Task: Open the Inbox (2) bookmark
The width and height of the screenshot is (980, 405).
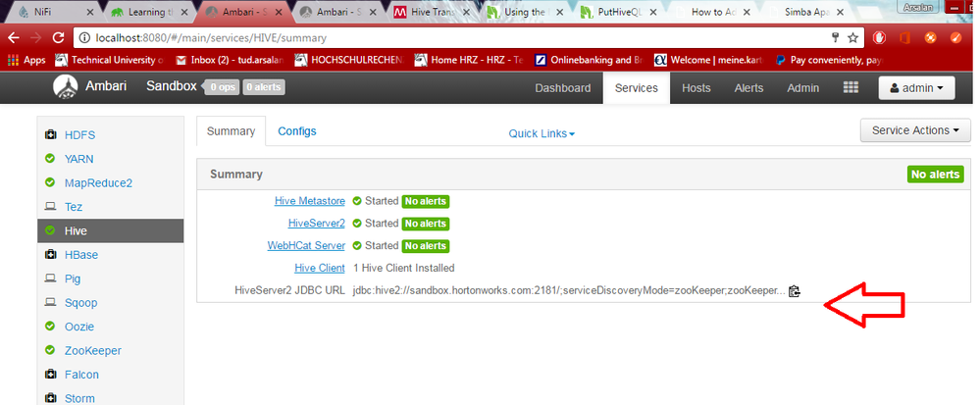Action: click(229, 60)
